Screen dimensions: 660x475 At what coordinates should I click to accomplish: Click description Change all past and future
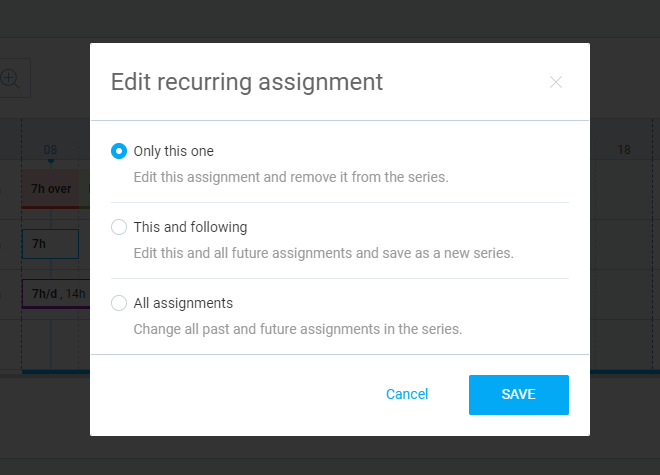tap(298, 329)
